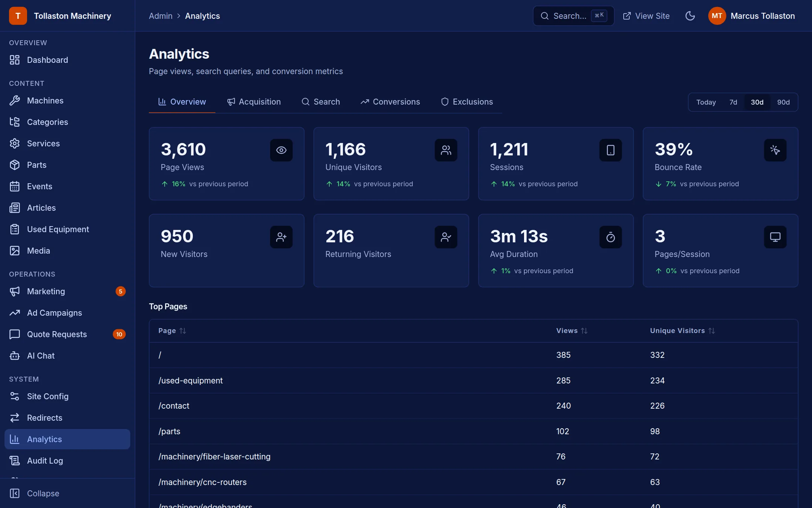The height and width of the screenshot is (508, 812).
Task: Click the /contact page row
Action: 473,406
